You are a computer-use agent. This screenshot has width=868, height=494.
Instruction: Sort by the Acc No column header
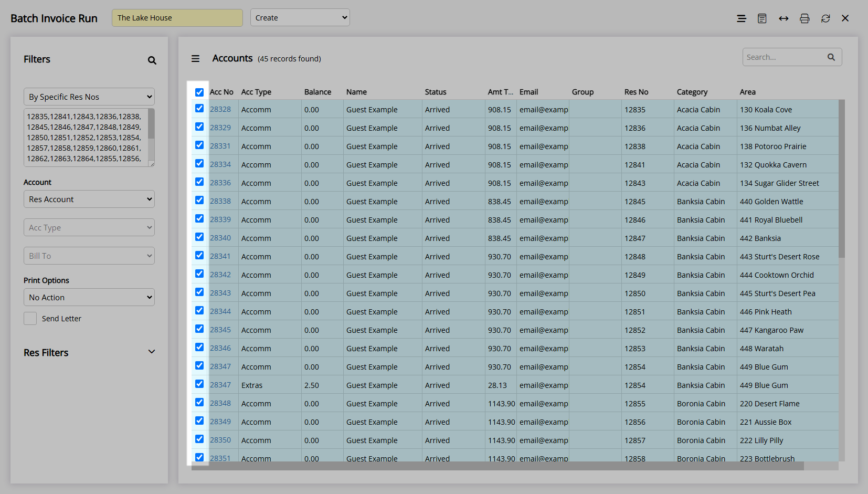point(221,92)
